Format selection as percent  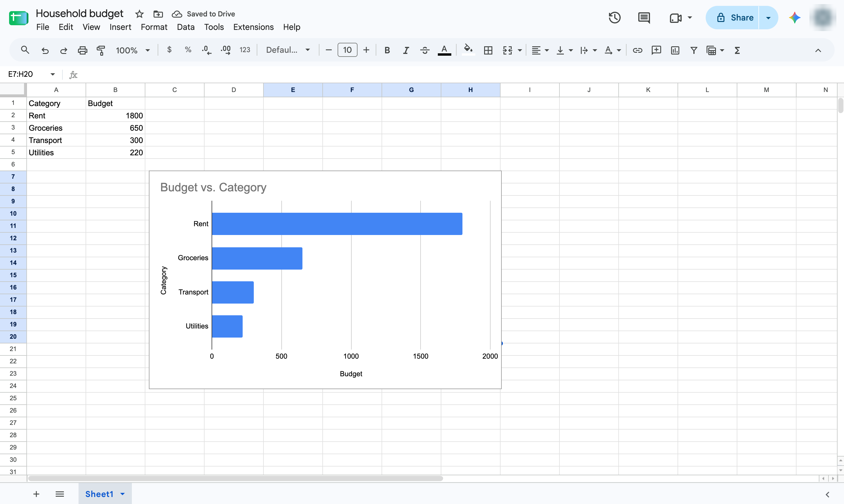click(188, 50)
